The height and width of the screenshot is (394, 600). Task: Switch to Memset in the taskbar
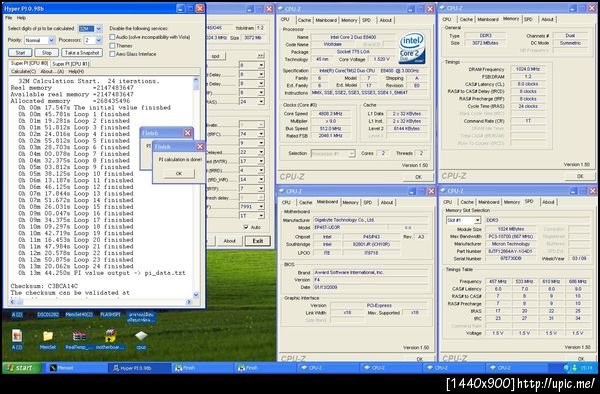76,368
